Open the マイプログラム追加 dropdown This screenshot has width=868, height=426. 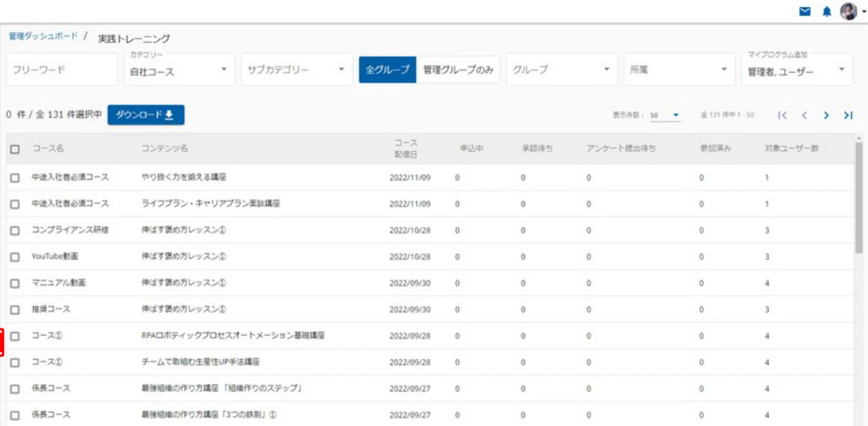(797, 69)
